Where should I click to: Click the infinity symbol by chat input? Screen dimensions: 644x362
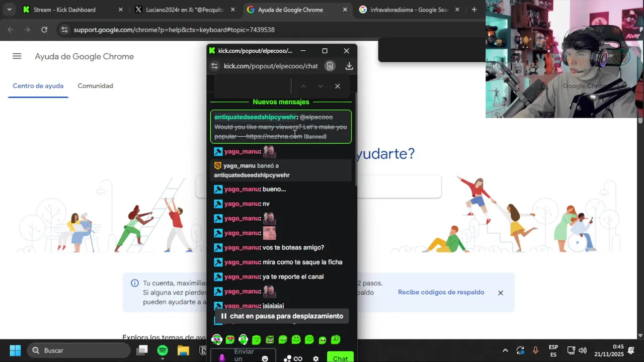coord(298,358)
